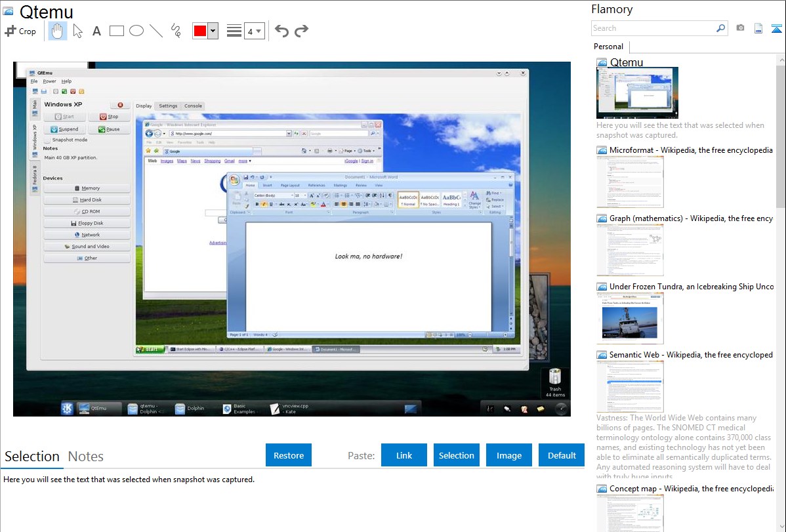Undo the last annotation
786x532 pixels.
point(281,31)
